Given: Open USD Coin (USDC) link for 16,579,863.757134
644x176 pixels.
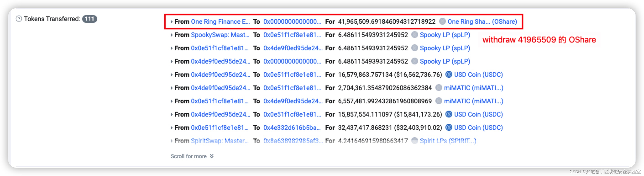Looking at the screenshot, I should pyautogui.click(x=479, y=75).
